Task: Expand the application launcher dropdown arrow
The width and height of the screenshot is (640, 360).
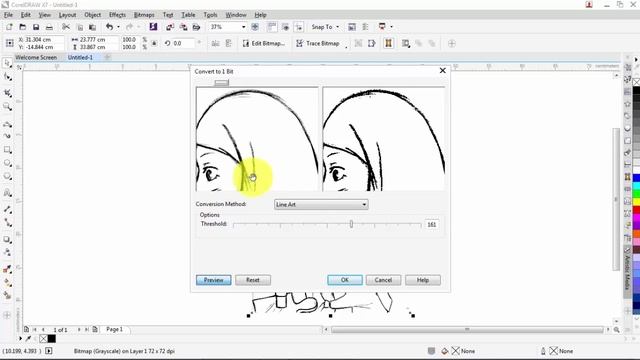Action: click(x=391, y=27)
